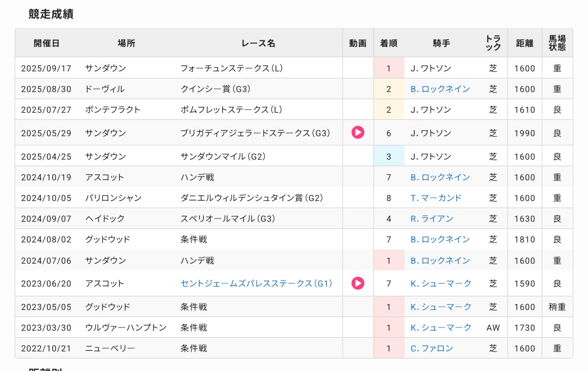The image size is (588, 371).
Task: Select the 1st place cell for 2025/09/17
Action: pyautogui.click(x=389, y=68)
